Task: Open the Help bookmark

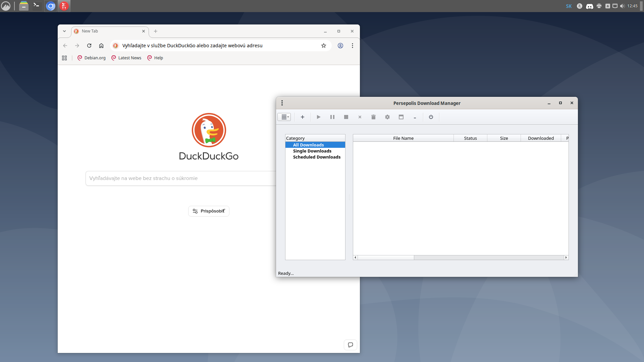Action: tap(155, 58)
